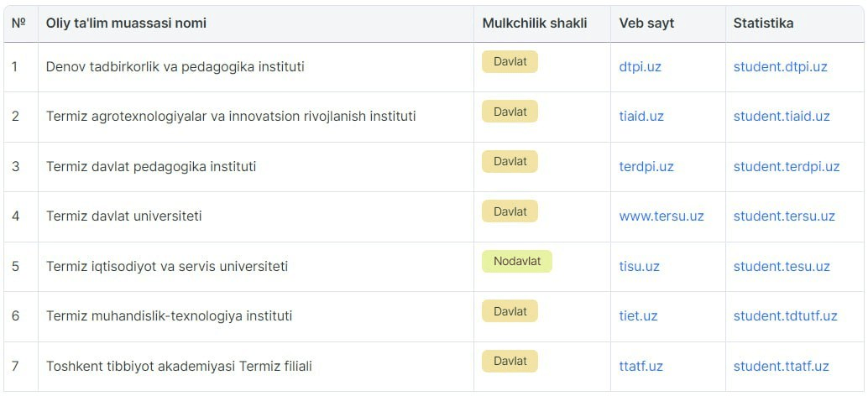Visit the tiet.uz website
Image resolution: width=868 pixels, height=396 pixels.
(x=638, y=316)
